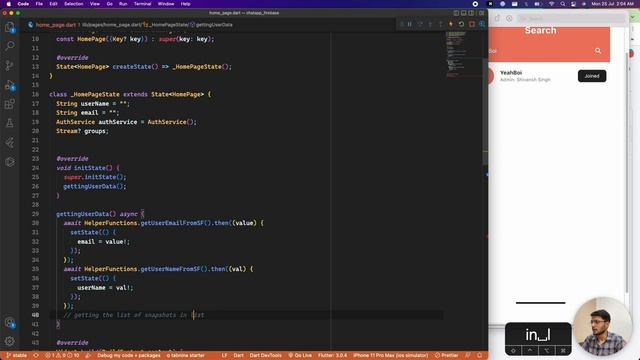Click the LF line ending indicator
The width and height of the screenshot is (640, 360).
coord(224,356)
